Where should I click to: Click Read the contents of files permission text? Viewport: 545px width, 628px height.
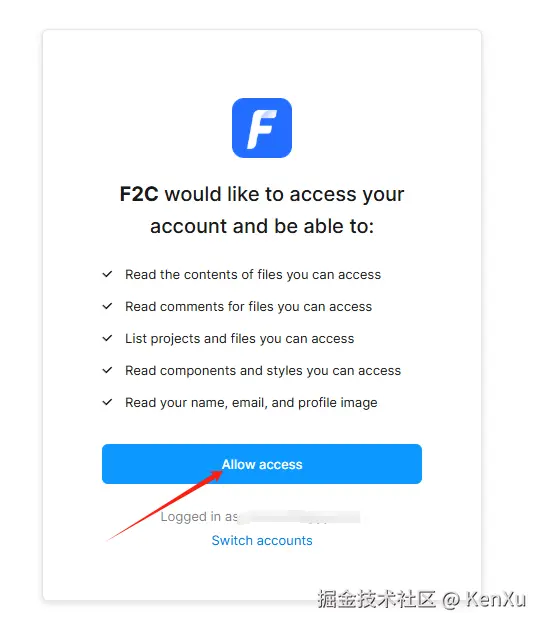coord(253,275)
